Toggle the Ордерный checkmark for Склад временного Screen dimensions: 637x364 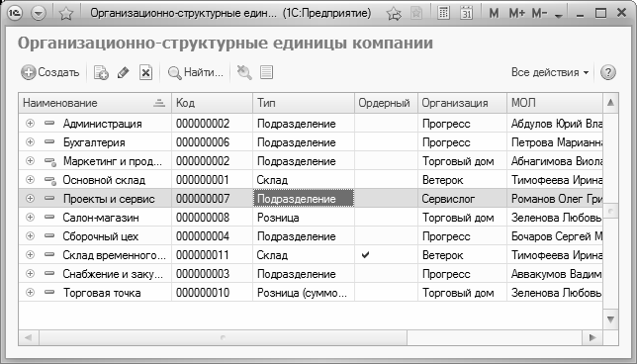[x=366, y=255]
